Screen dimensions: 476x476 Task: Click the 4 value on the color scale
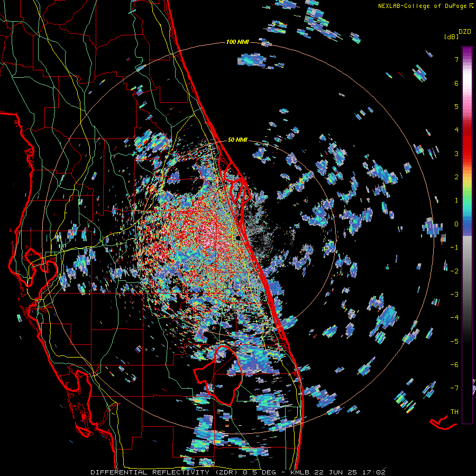[x=456, y=130]
